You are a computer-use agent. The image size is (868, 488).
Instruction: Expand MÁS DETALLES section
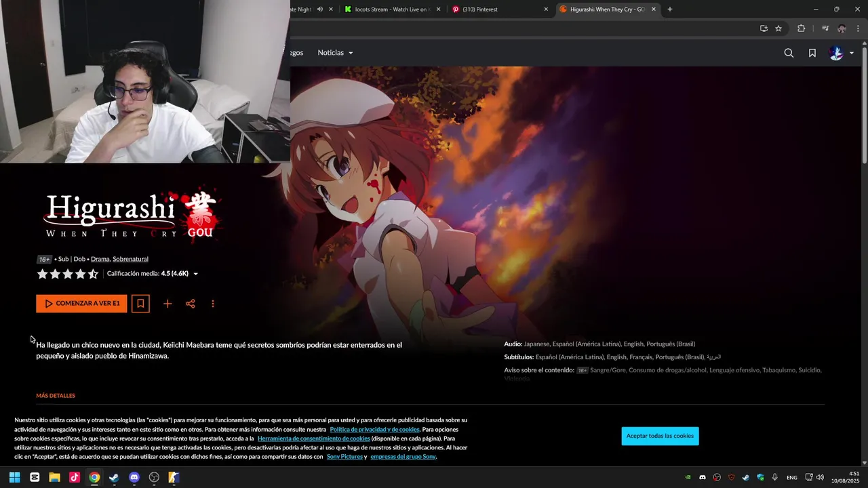pyautogui.click(x=56, y=396)
